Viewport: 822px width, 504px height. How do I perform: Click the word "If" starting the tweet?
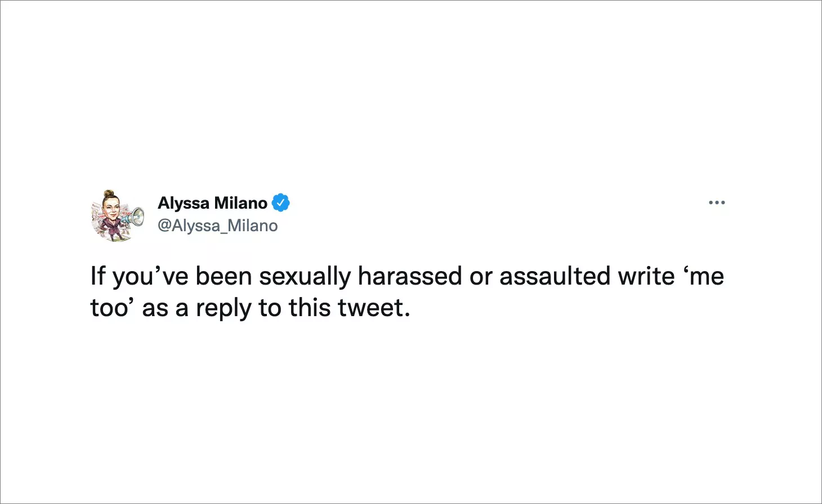97,276
